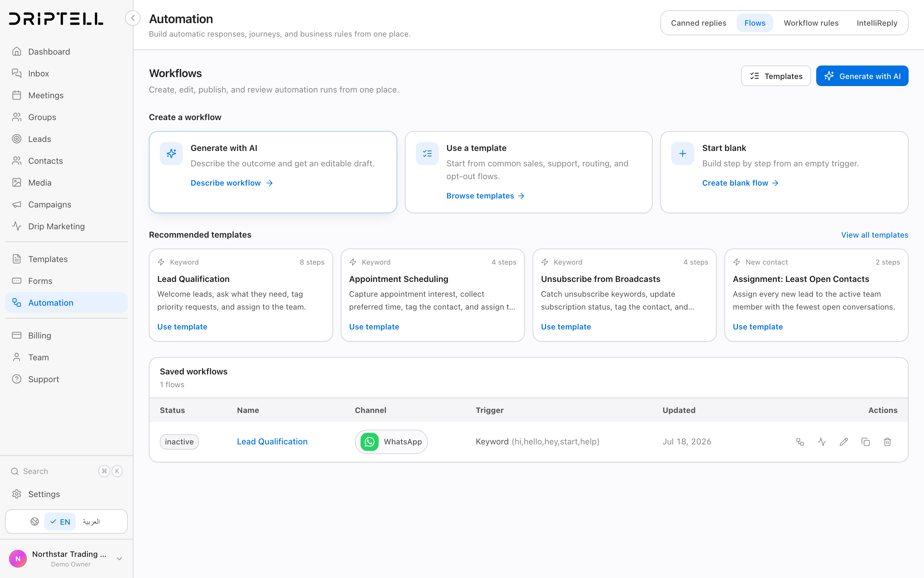Open Billing in the sidebar
The image size is (924, 578).
tap(66, 336)
